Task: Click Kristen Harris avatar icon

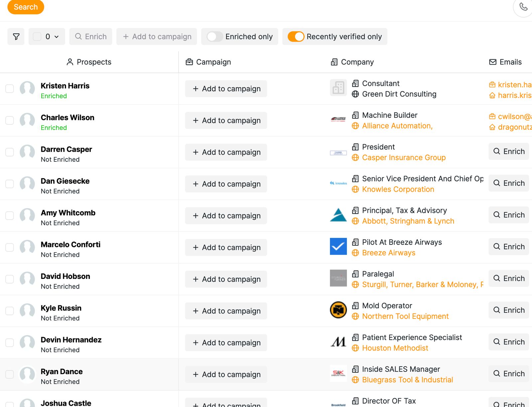Action: click(x=27, y=89)
